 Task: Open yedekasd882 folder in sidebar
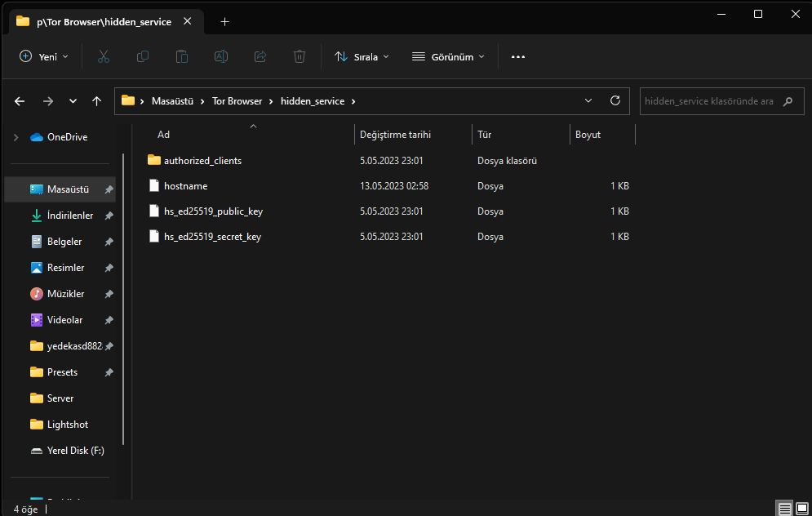(74, 346)
